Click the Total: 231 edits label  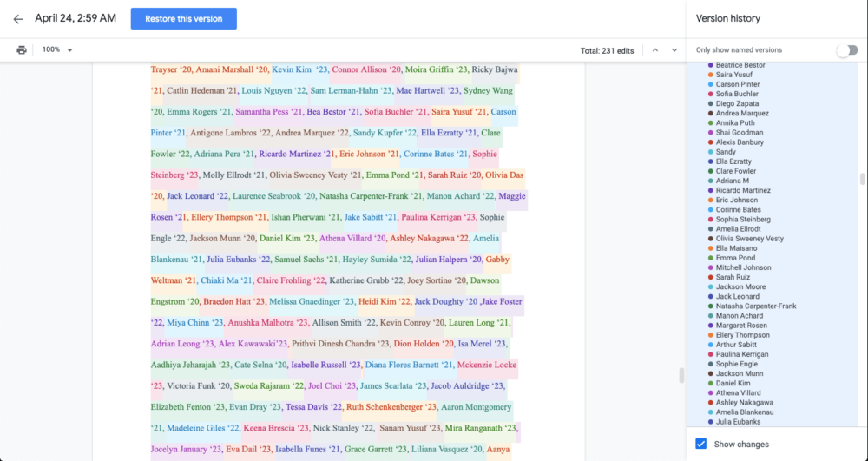click(607, 51)
